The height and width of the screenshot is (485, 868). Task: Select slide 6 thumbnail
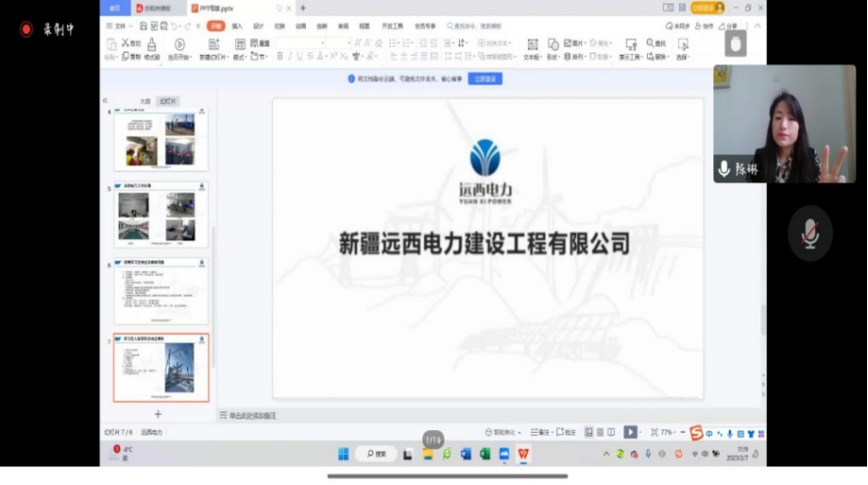[x=162, y=291]
